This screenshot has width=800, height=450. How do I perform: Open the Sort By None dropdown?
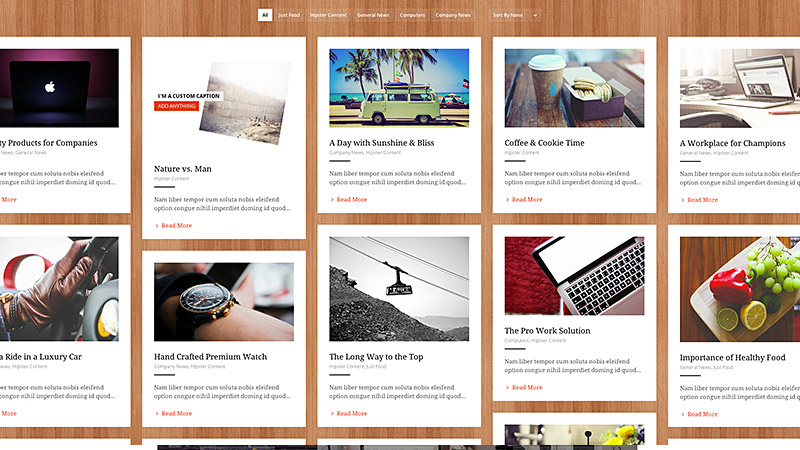click(508, 15)
